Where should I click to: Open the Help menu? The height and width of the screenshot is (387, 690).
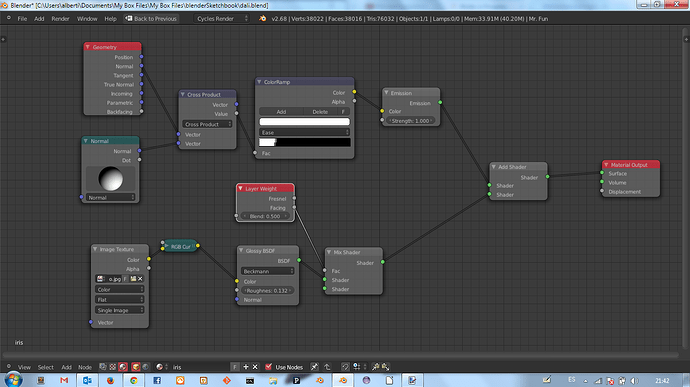(110, 18)
